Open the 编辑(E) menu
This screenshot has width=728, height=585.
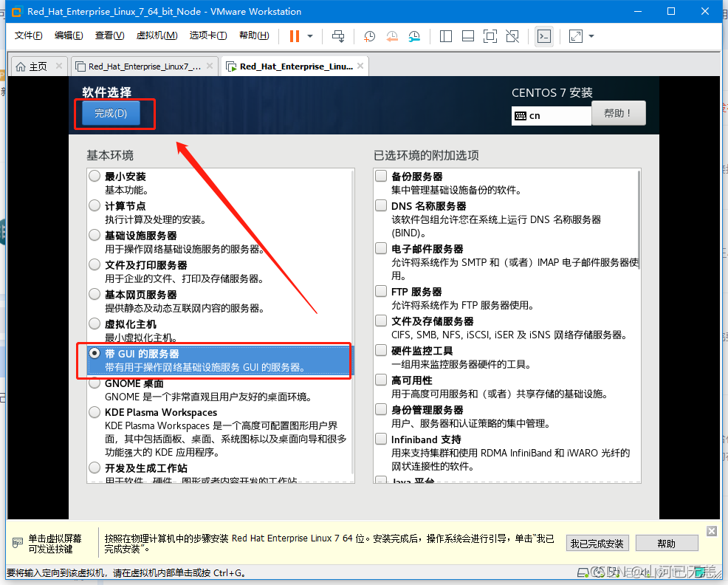(x=69, y=35)
